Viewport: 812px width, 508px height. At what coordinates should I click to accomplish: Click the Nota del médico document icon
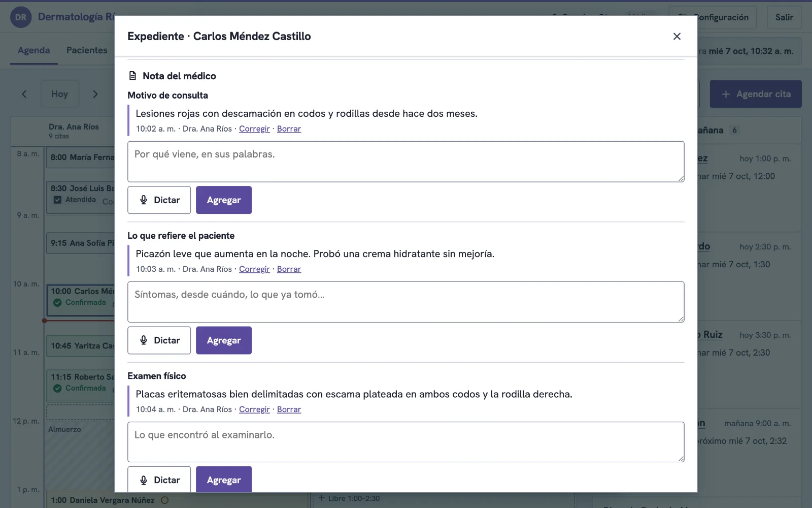click(132, 76)
